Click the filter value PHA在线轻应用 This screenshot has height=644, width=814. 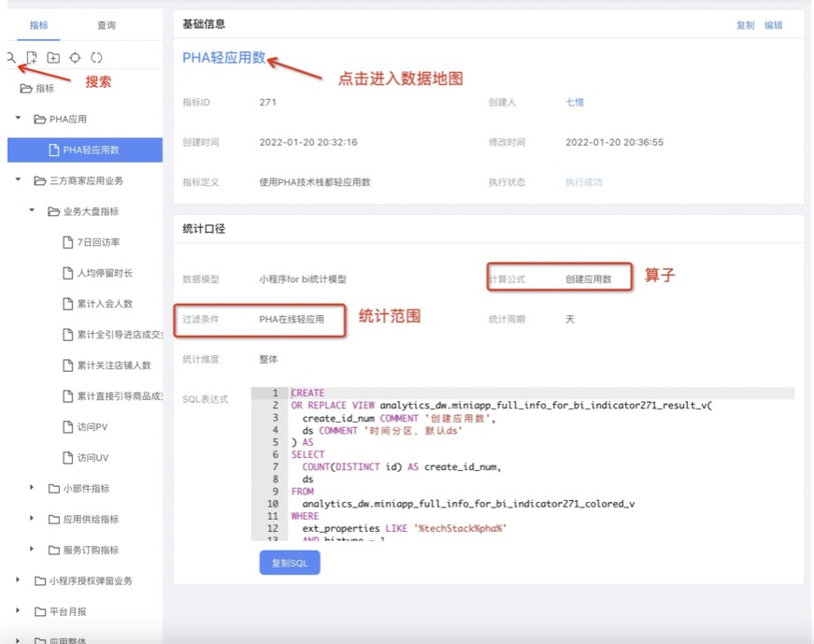click(292, 319)
